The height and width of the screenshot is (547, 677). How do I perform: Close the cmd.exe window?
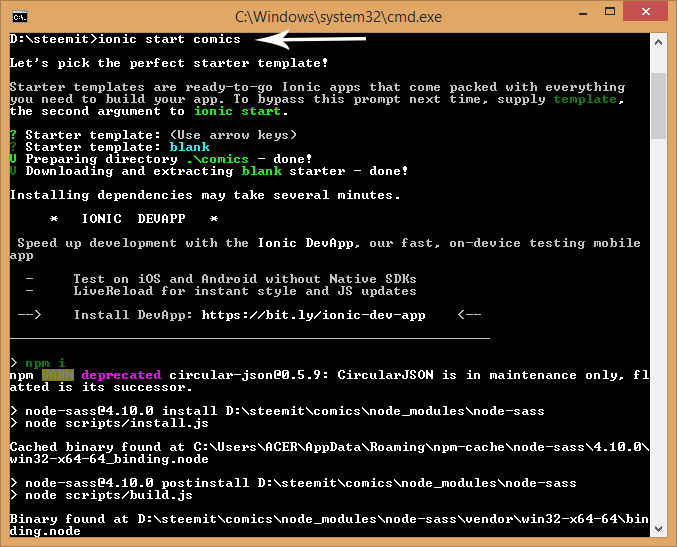(x=645, y=11)
